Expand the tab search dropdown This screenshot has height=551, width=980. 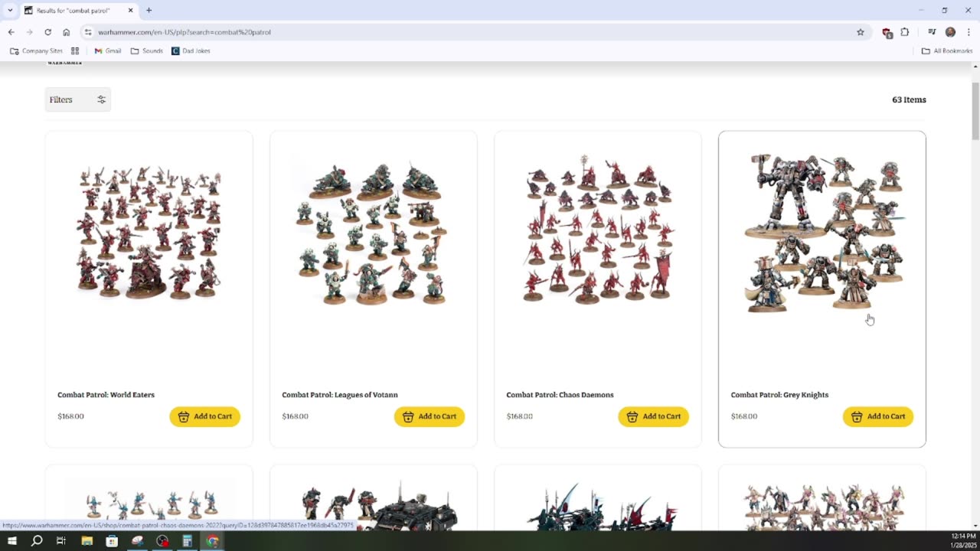tap(10, 10)
